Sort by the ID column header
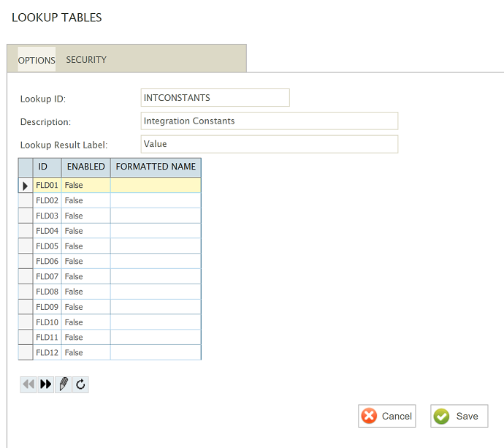 [x=43, y=167]
